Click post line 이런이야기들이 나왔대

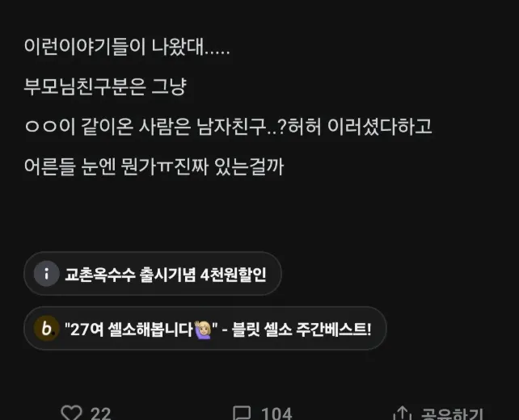click(127, 47)
